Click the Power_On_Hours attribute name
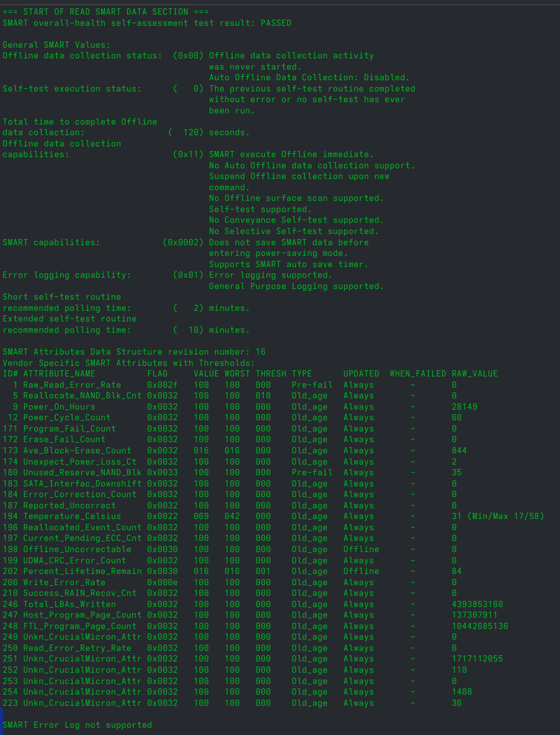The height and width of the screenshot is (735, 560). [59, 407]
